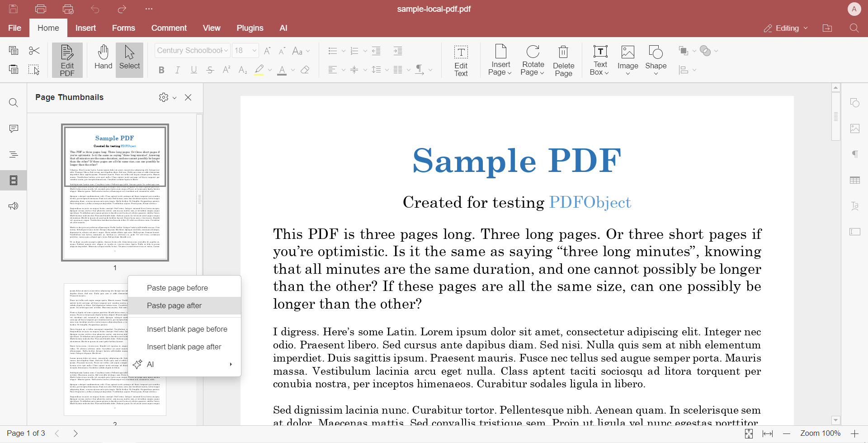Click the Feedback megaphone icon in left sidebar

pos(14,206)
